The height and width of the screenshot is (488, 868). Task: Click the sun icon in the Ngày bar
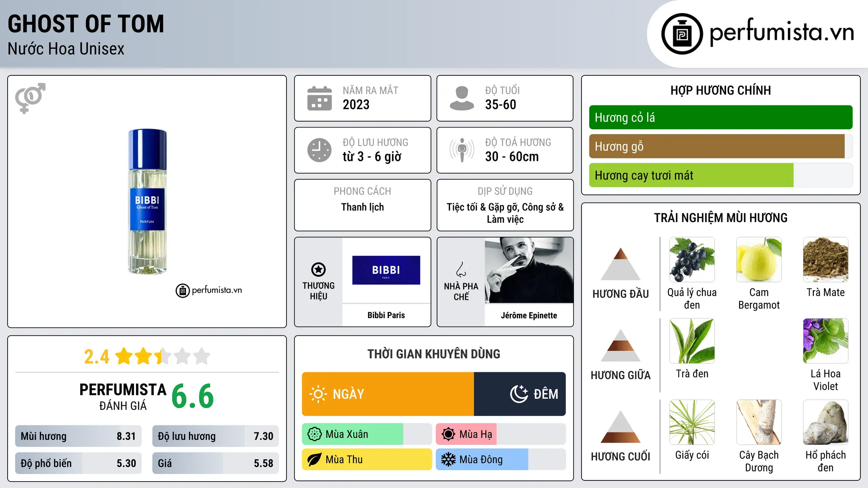tap(318, 394)
